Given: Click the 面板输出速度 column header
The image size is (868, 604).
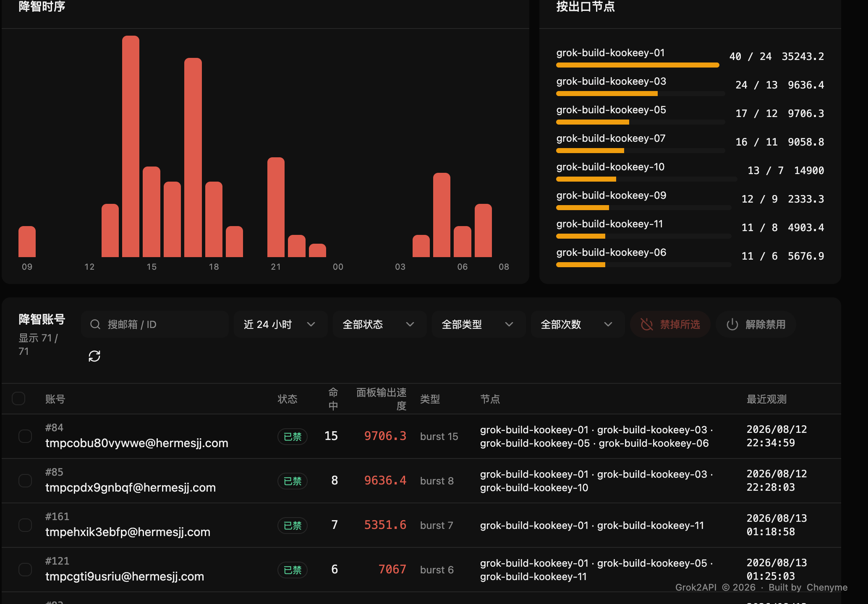Looking at the screenshot, I should click(382, 399).
